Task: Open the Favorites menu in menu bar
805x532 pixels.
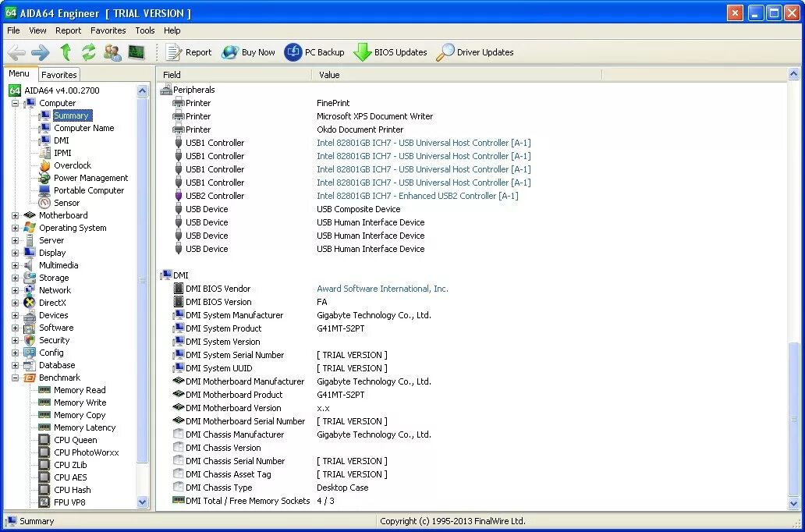Action: 108,30
